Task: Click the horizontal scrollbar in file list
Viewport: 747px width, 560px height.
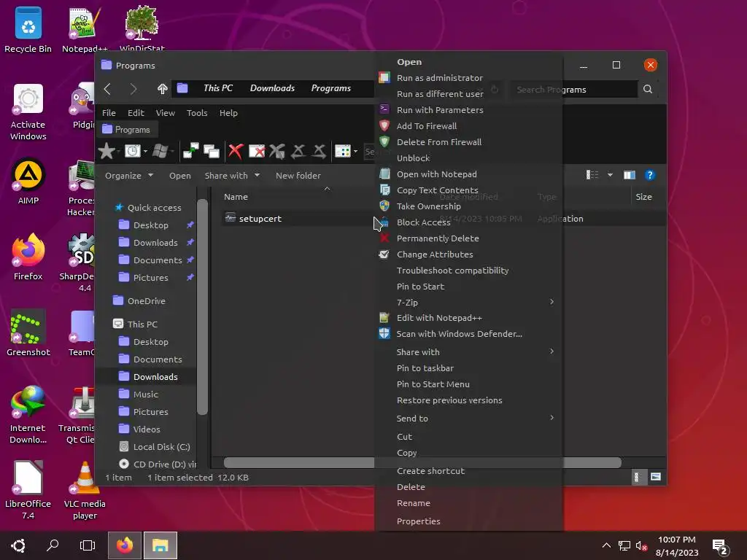Action: [422, 462]
